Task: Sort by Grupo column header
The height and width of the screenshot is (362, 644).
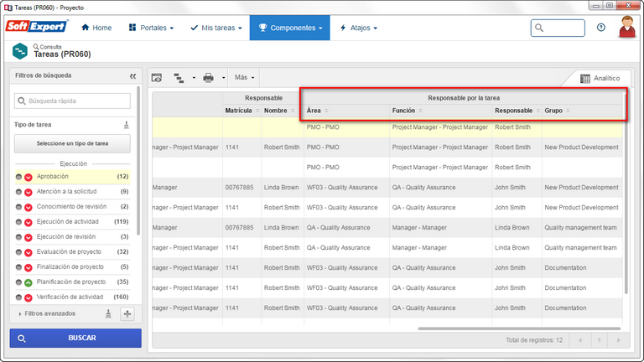Action: 582,111
